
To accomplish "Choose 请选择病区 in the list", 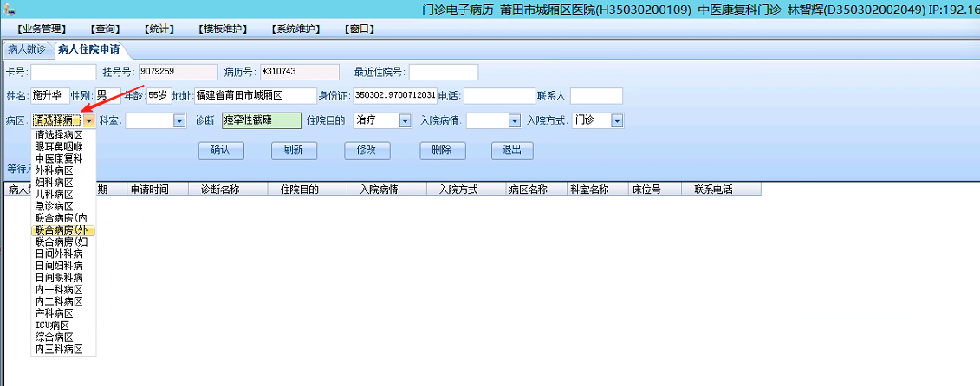I will point(63,135).
